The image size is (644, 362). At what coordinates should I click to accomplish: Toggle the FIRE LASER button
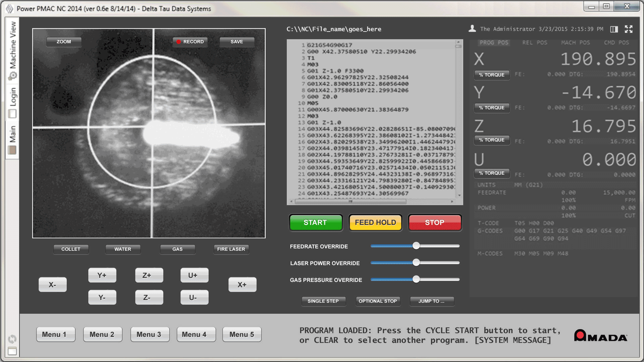pos(231,249)
